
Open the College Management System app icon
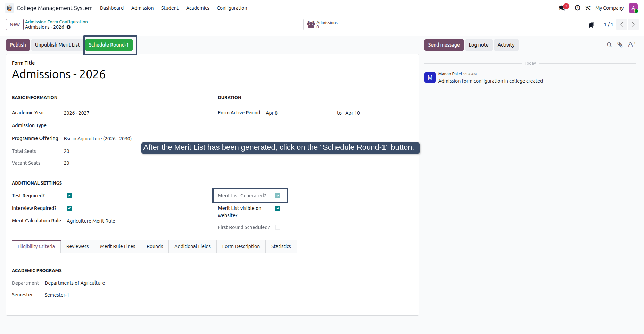pyautogui.click(x=9, y=8)
